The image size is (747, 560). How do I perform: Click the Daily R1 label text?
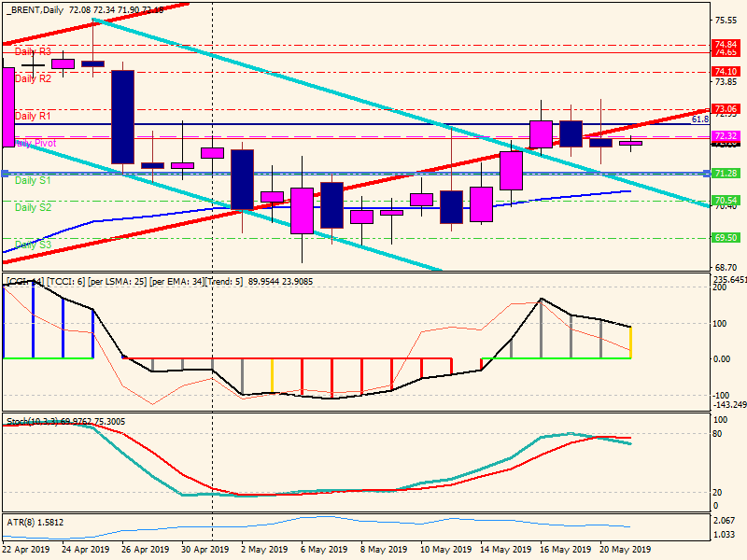point(33,116)
